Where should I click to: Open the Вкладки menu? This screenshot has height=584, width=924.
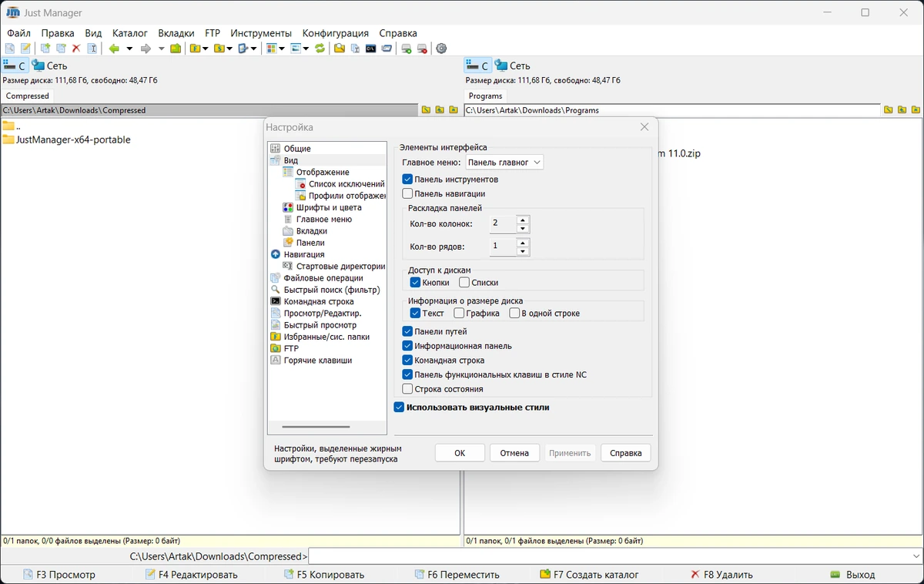coord(176,33)
